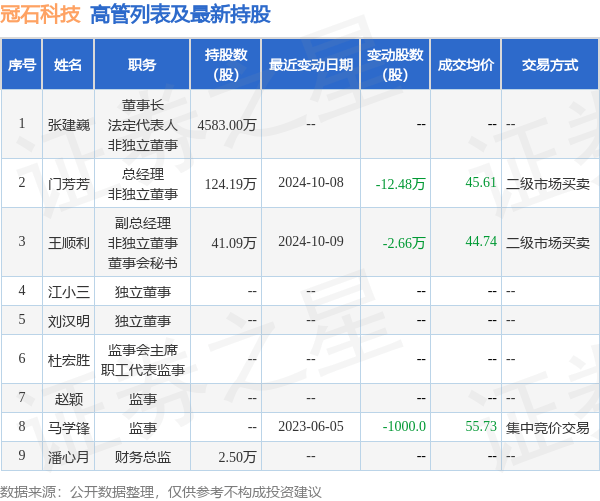Click the 集中竞价交易 cell

[548, 428]
